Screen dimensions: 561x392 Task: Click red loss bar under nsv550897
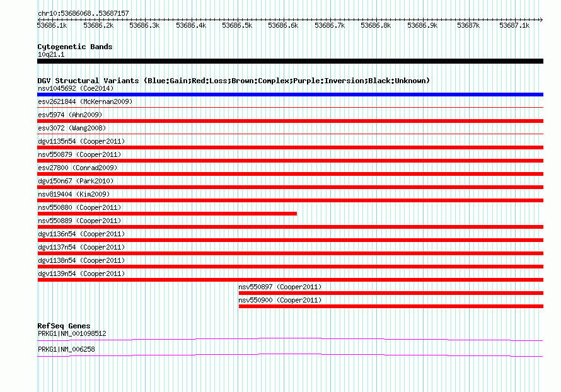click(x=391, y=293)
